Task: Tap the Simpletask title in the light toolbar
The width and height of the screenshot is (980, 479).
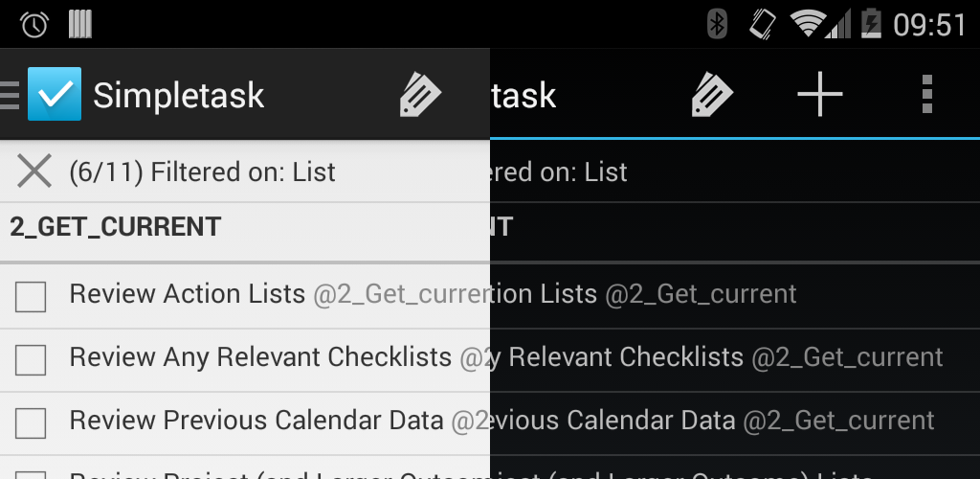Action: point(179,95)
